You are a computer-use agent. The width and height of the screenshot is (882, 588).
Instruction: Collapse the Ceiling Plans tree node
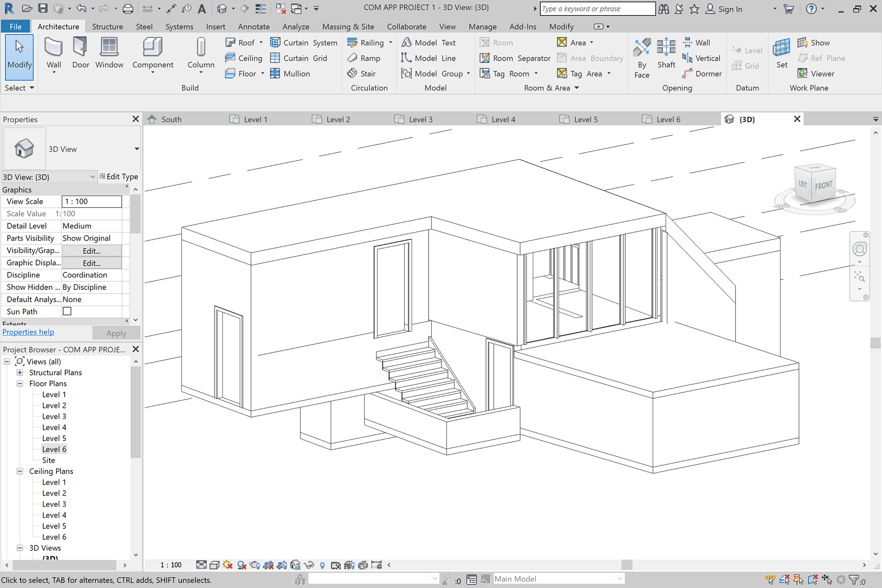pos(20,471)
